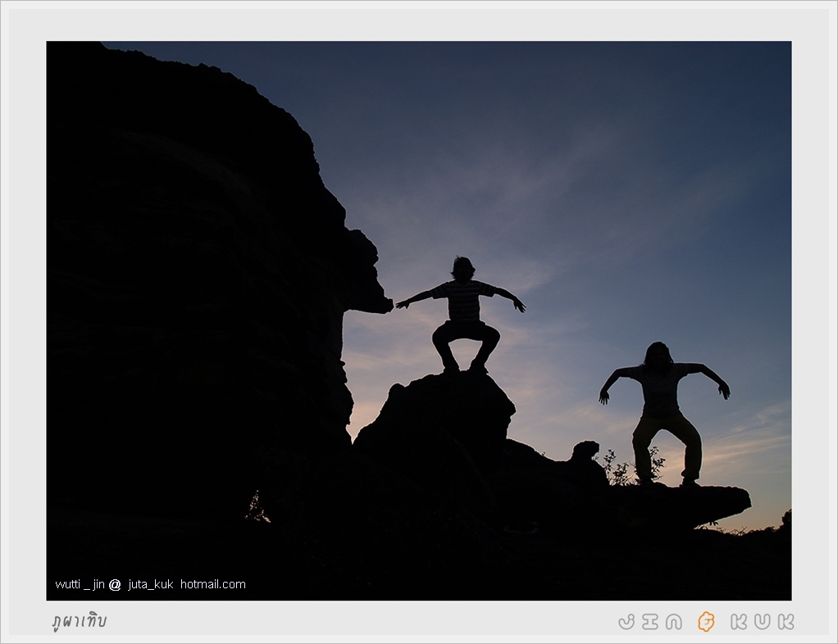Click the juta_kuk watermark text
This screenshot has width=838, height=644.
(150, 584)
